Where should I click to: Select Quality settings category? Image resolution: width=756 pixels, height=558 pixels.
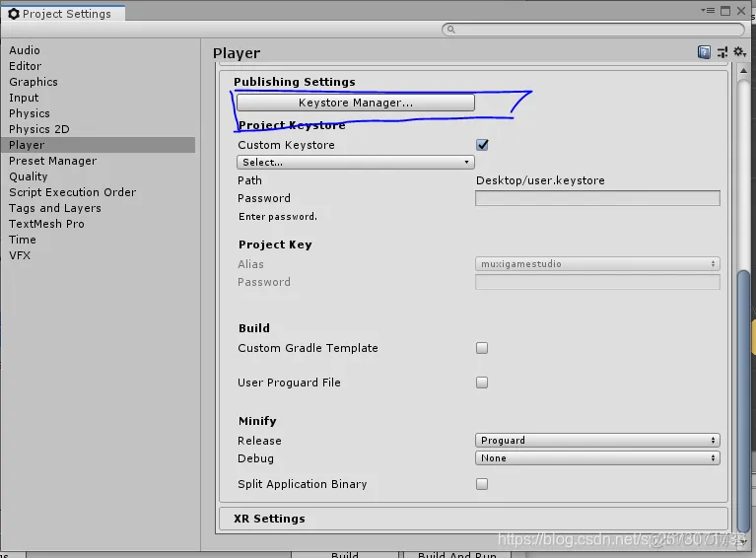[29, 176]
